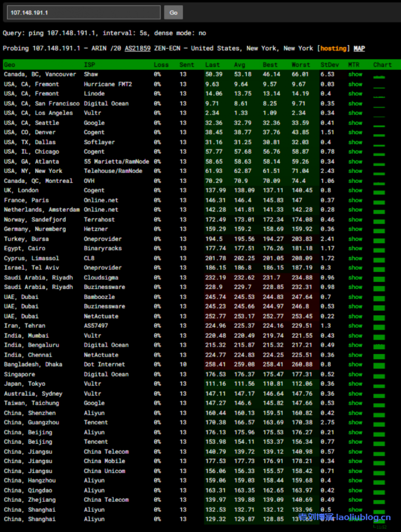401x532 pixels.
Task: Click the Geo column header
Action: [x=10, y=65]
